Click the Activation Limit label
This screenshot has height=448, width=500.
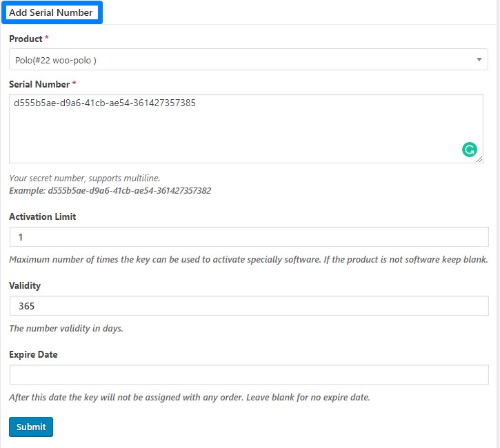(42, 216)
